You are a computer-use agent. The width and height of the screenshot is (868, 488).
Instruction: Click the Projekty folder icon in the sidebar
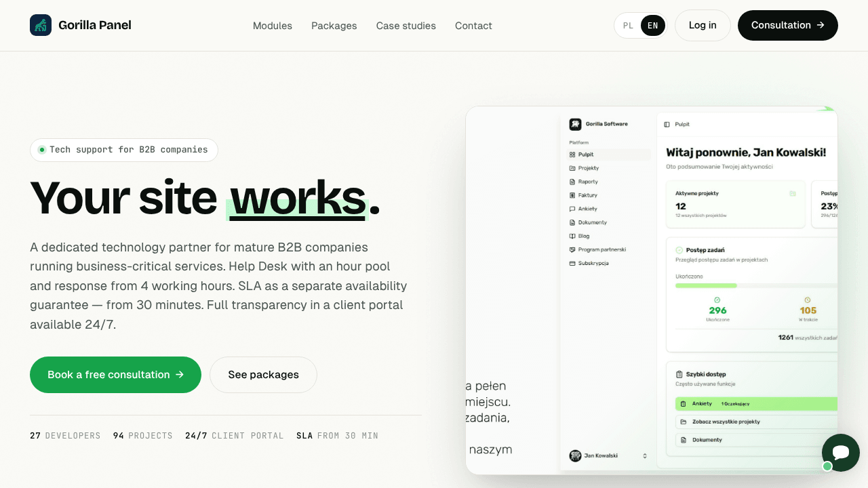(x=572, y=168)
